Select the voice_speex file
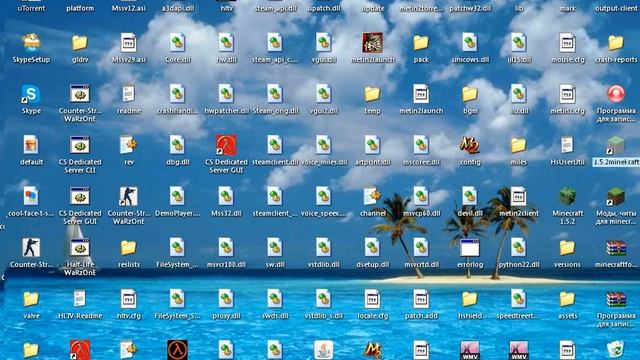 coord(324,197)
